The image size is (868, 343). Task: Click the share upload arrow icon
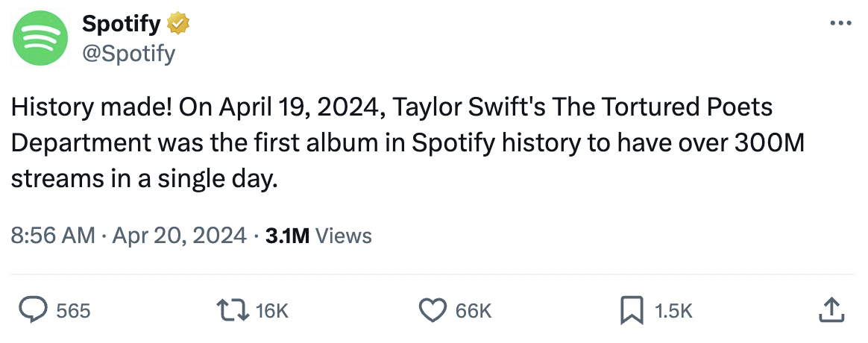coord(830,310)
